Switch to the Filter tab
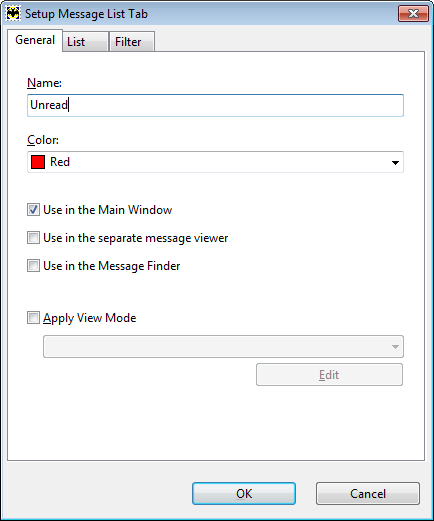 click(132, 42)
